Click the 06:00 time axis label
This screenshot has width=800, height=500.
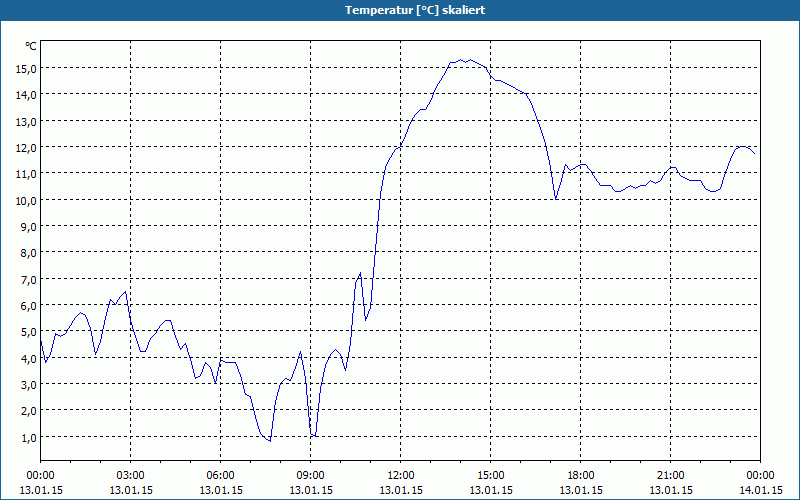(220, 476)
